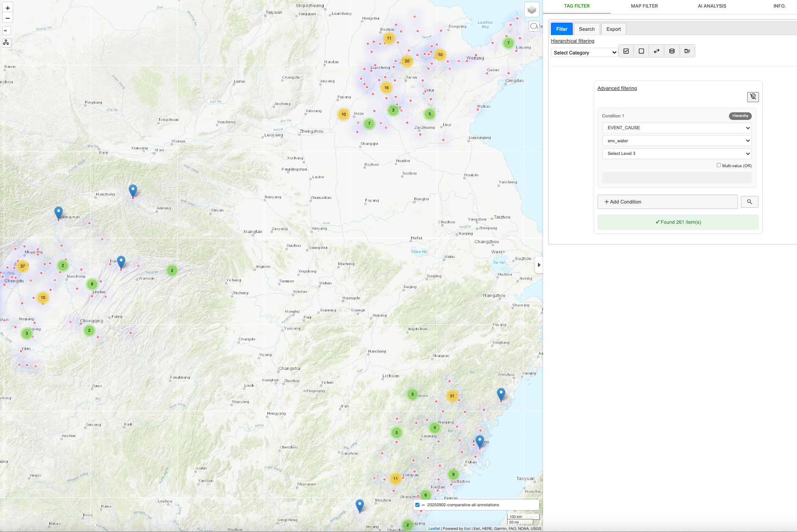Enable the Multi-value (OR) checkbox
The image size is (797, 532).
718,165
